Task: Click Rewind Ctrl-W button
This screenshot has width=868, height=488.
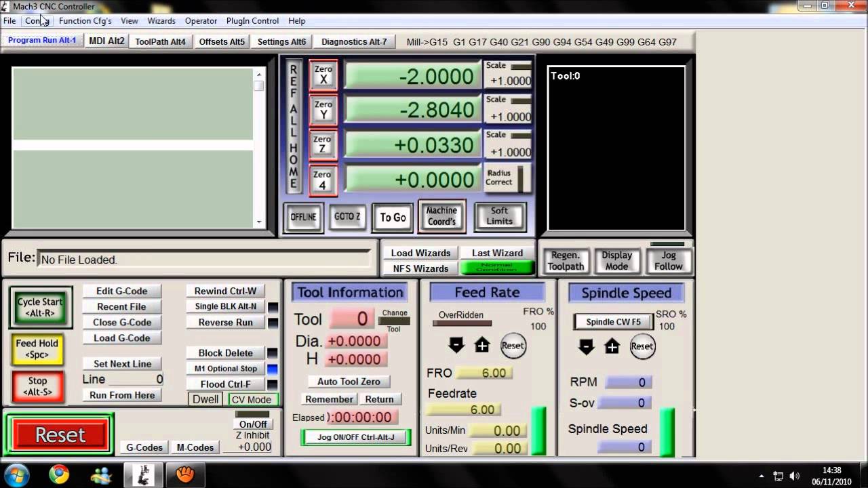Action: pos(226,291)
